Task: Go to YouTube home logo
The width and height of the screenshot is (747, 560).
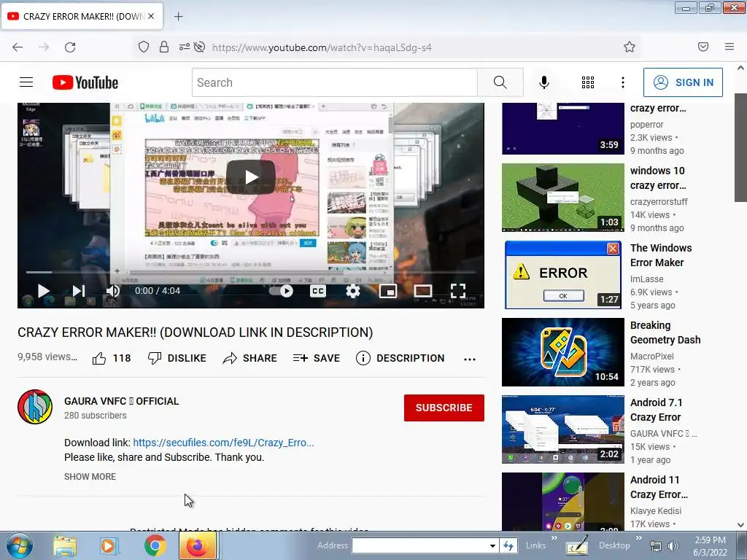Action: tap(85, 82)
